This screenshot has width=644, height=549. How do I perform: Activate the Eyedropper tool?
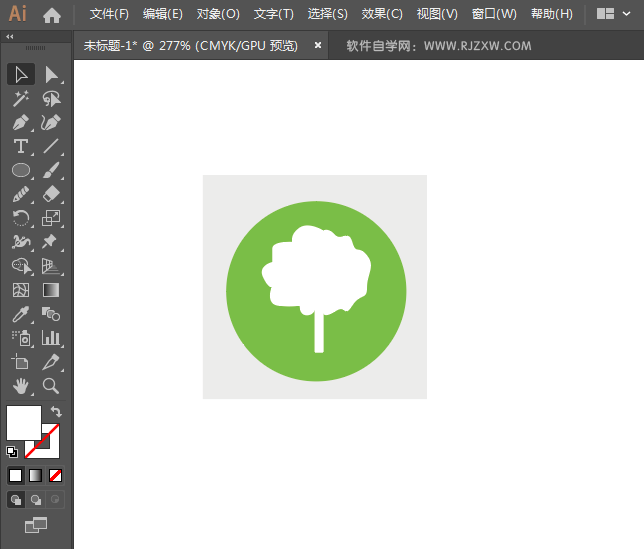[20, 314]
